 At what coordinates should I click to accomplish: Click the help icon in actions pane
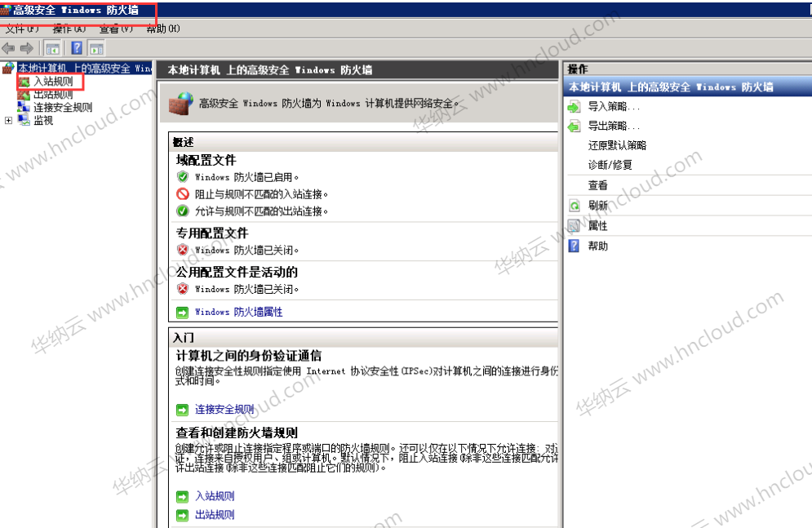click(574, 246)
